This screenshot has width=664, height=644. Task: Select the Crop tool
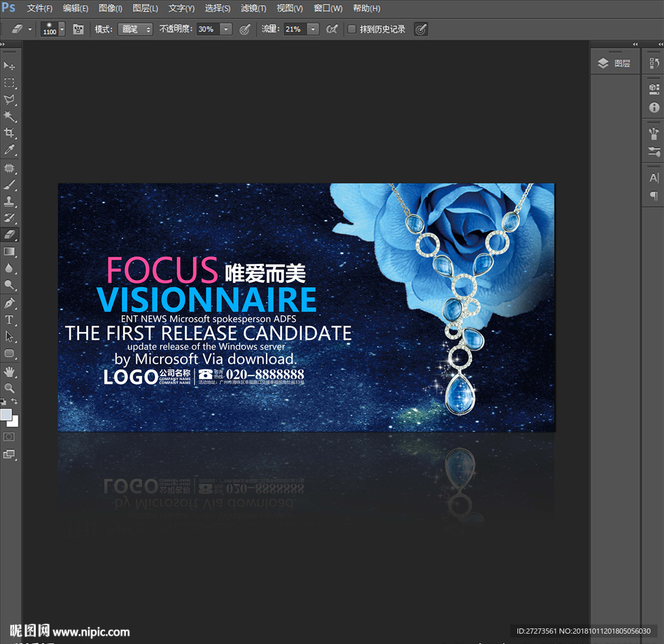(9, 132)
